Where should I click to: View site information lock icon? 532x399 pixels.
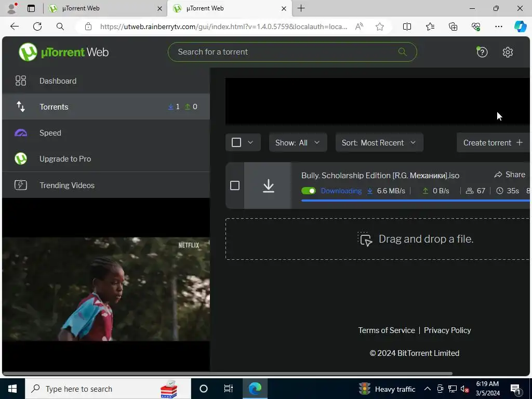[x=88, y=26]
